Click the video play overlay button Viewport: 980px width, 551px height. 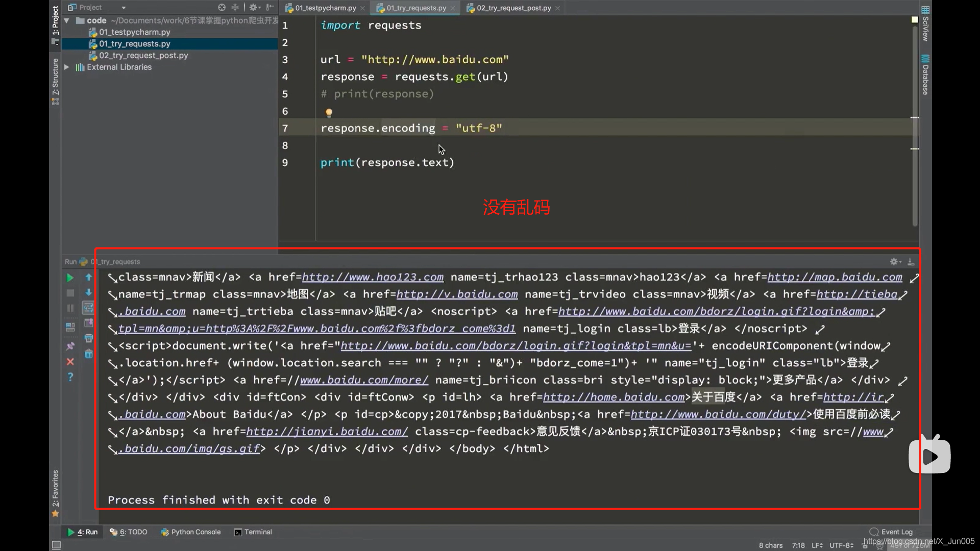(x=929, y=456)
